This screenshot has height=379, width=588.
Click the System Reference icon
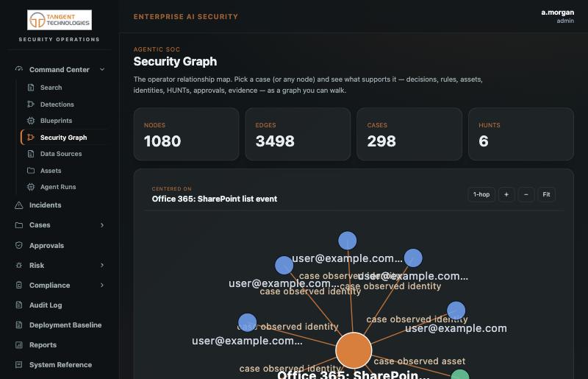click(19, 365)
